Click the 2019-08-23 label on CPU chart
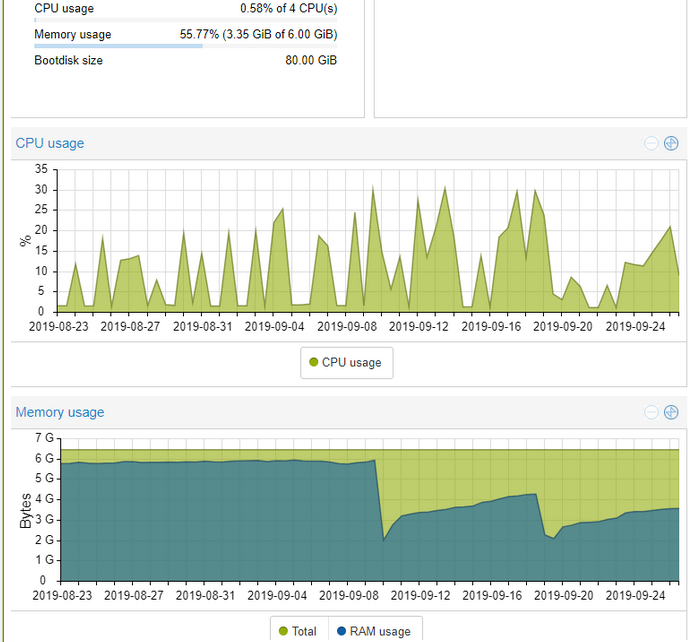The height and width of the screenshot is (642, 694). coord(59,325)
